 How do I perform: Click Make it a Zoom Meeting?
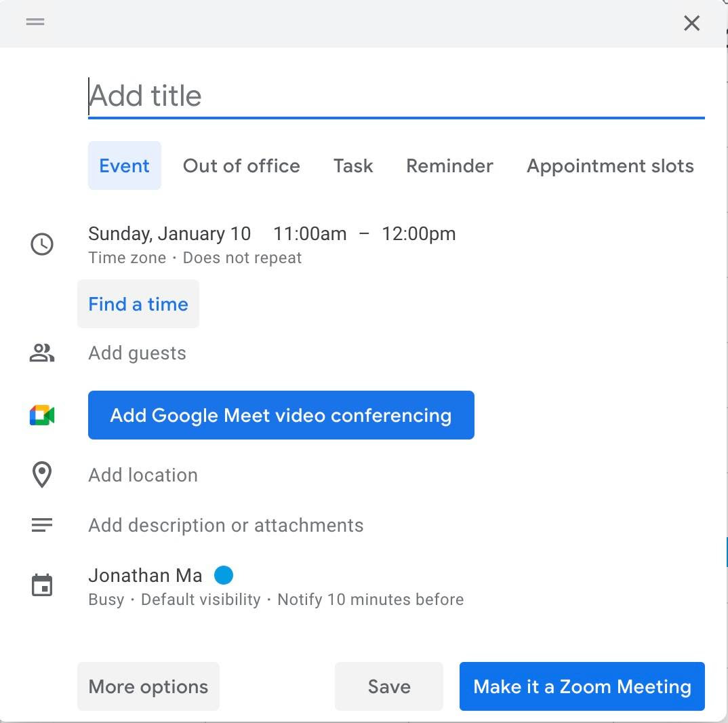pos(582,686)
